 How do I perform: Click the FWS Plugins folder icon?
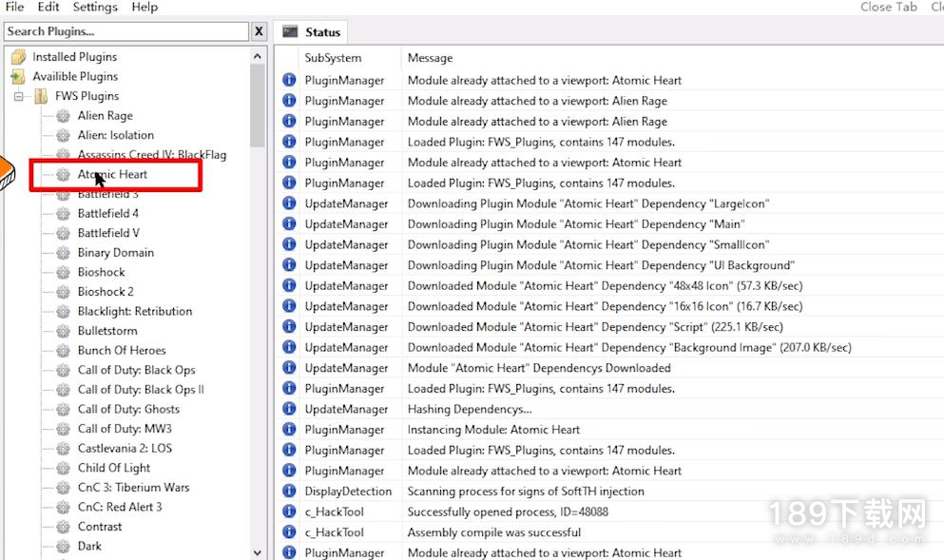point(41,96)
